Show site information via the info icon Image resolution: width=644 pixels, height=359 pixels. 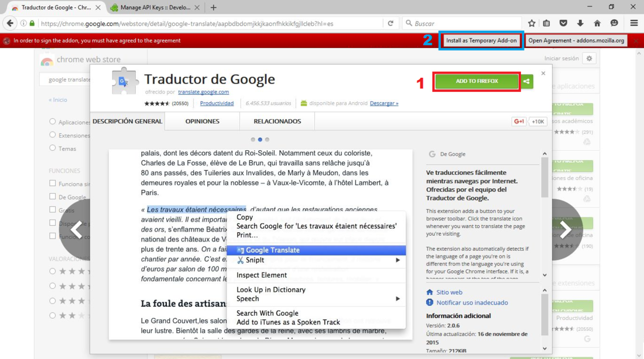(x=23, y=23)
